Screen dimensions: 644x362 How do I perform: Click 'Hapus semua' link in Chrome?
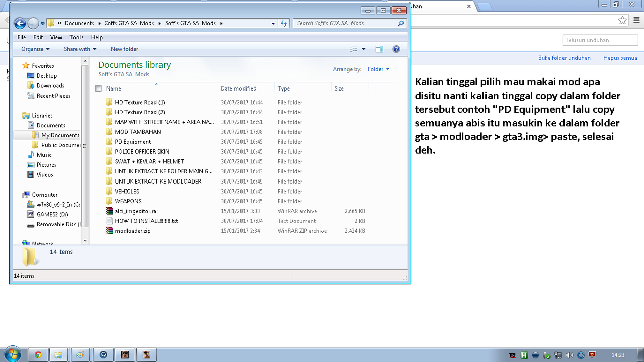[620, 58]
